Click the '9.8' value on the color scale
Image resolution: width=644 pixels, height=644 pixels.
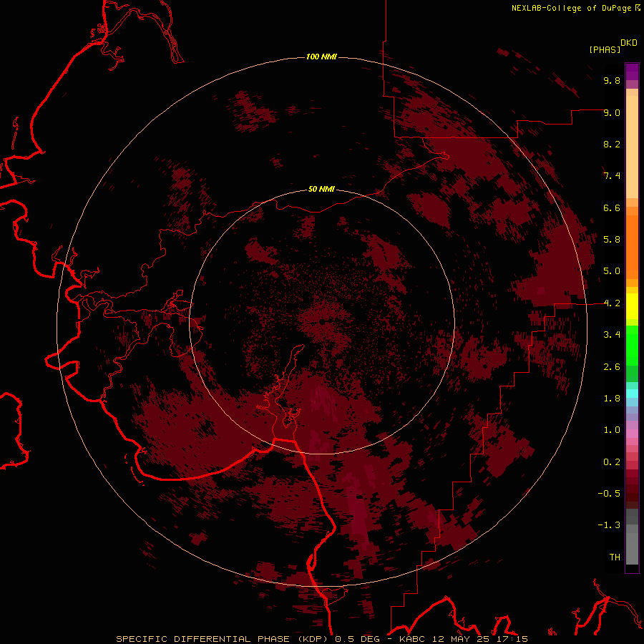coord(612,80)
